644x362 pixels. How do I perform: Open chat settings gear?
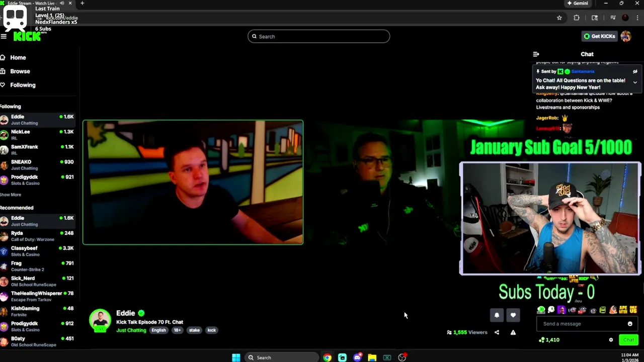tap(611, 340)
